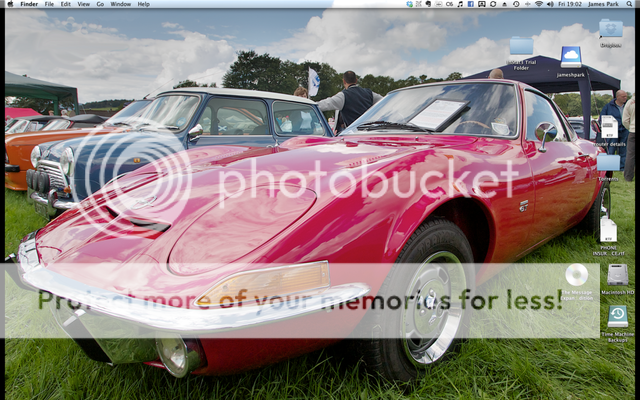Click the Evernote elephant menu bar icon
Viewport: 640px width, 400px height.
click(428, 4)
